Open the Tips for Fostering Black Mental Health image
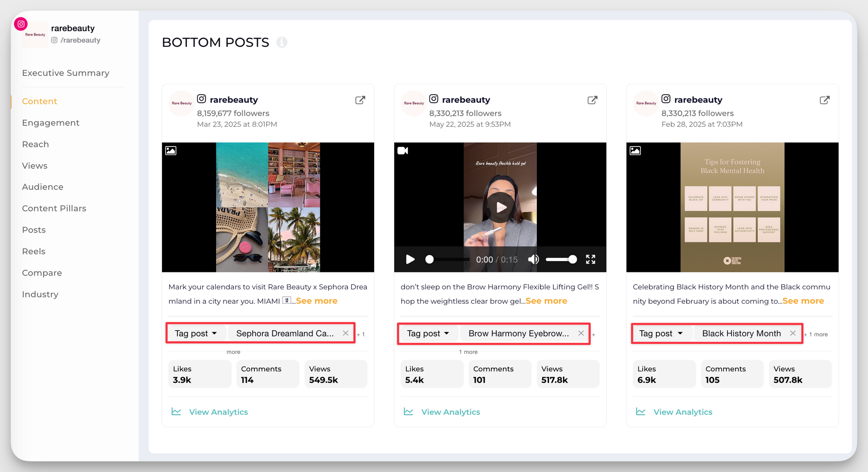The image size is (868, 472). (732, 207)
